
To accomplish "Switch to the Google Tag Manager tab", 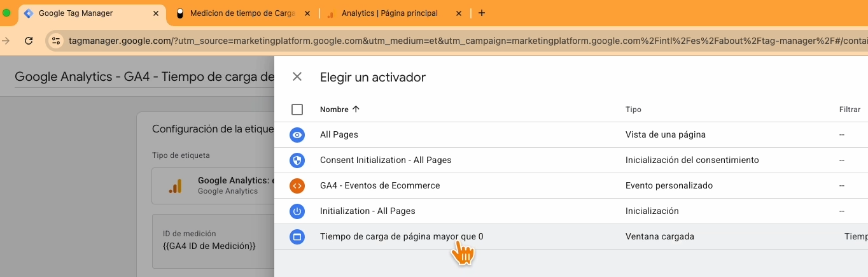I will point(91,13).
